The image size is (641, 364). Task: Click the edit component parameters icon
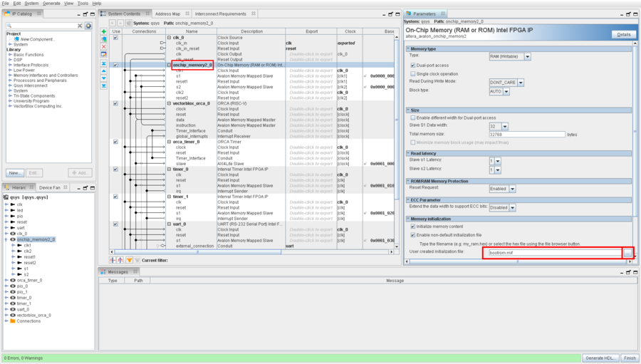(x=104, y=54)
